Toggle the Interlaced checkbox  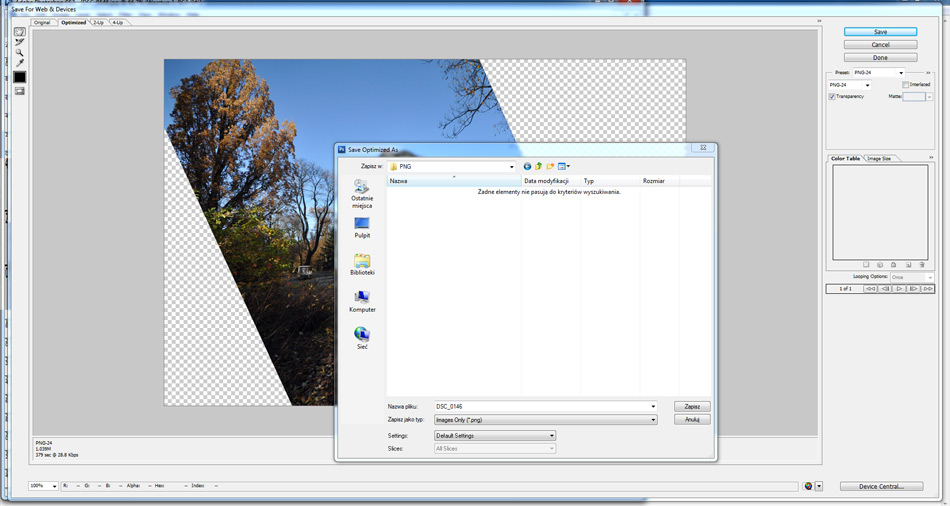905,85
